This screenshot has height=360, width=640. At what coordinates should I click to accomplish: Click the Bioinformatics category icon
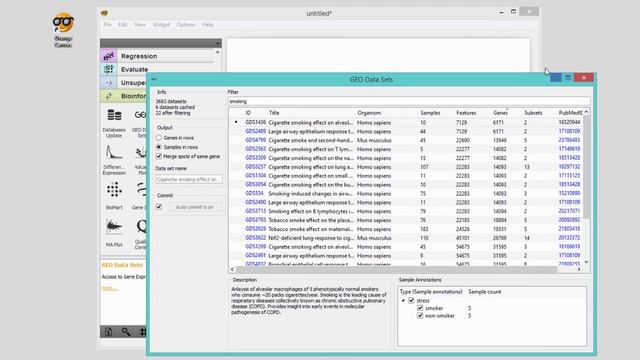(x=109, y=96)
